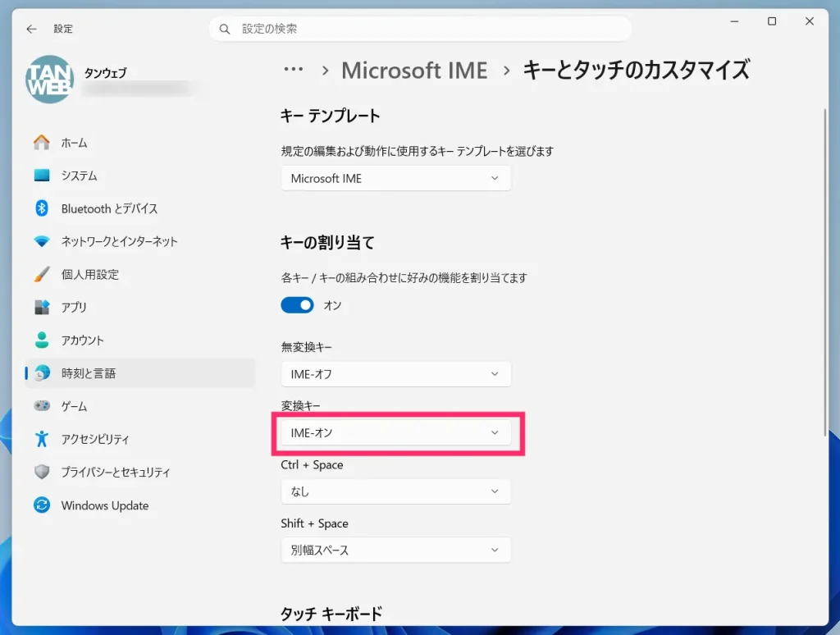Open the 変換キー IME-オン dropdown

point(396,432)
